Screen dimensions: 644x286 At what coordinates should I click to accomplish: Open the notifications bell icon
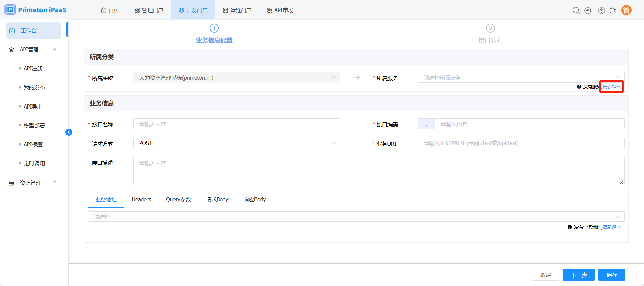[x=613, y=10]
